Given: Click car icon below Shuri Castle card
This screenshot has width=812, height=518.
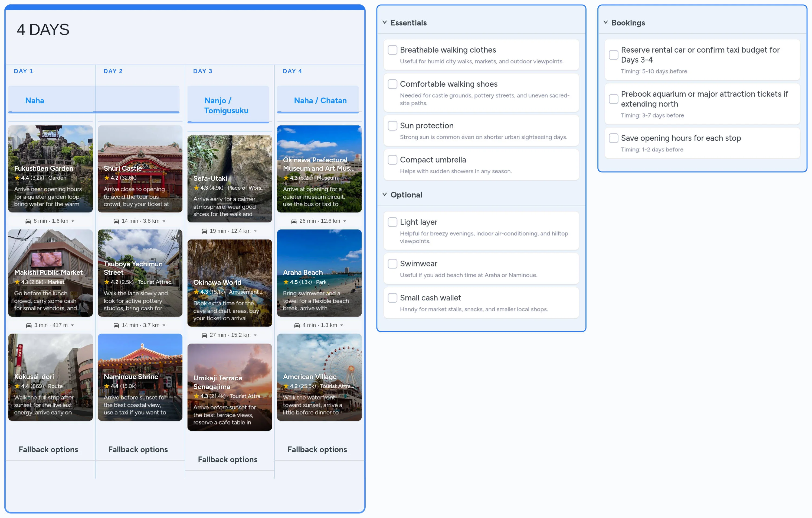Looking at the screenshot, I should pos(116,221).
